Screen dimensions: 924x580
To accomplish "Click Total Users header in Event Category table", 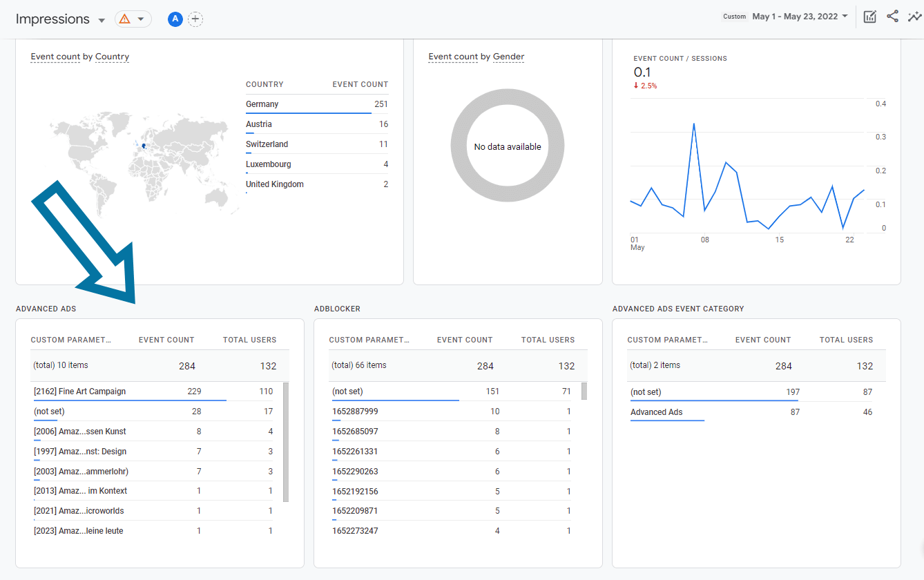I will (846, 340).
